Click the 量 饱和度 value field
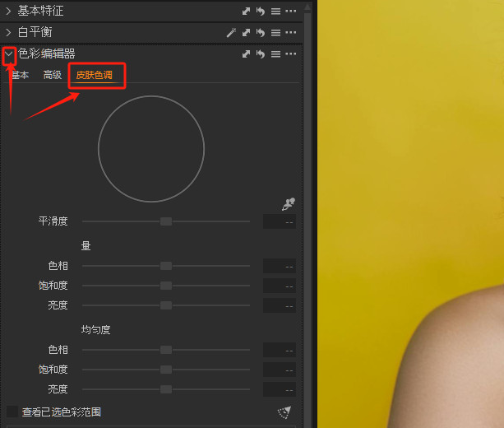This screenshot has width=504, height=428. [x=280, y=286]
